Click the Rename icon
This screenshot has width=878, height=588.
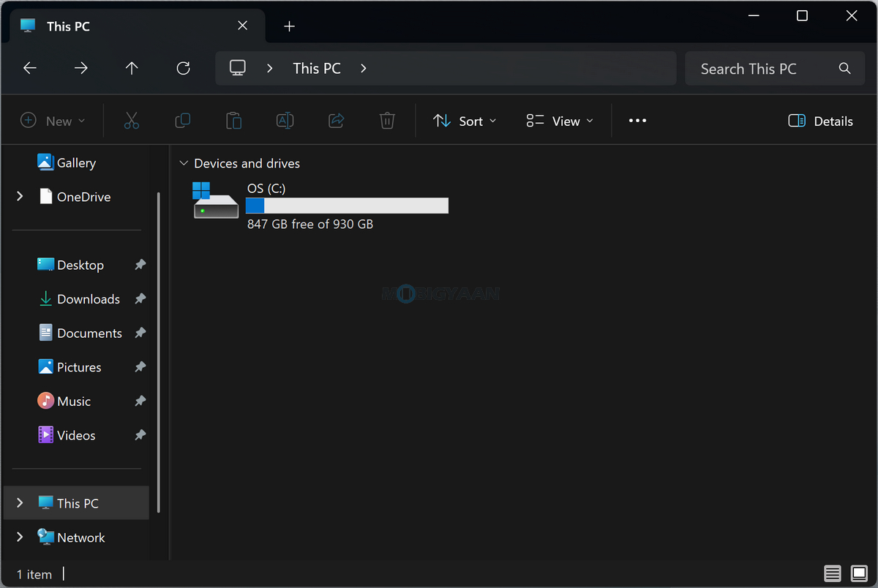tap(285, 121)
